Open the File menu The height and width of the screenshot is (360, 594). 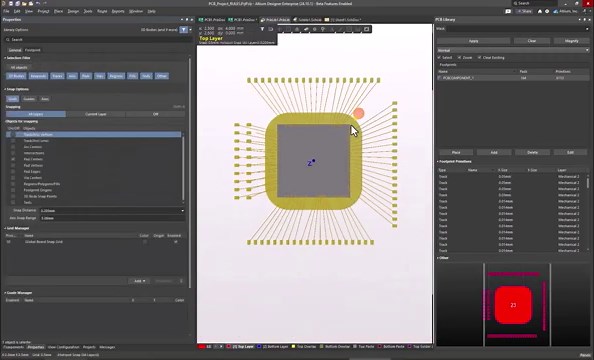coord(6,11)
